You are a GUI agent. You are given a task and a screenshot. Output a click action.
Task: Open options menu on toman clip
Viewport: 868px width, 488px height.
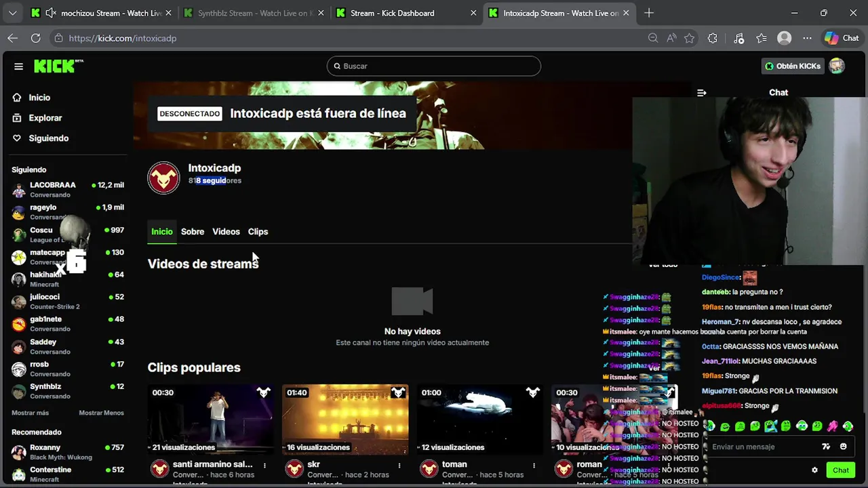534,466
